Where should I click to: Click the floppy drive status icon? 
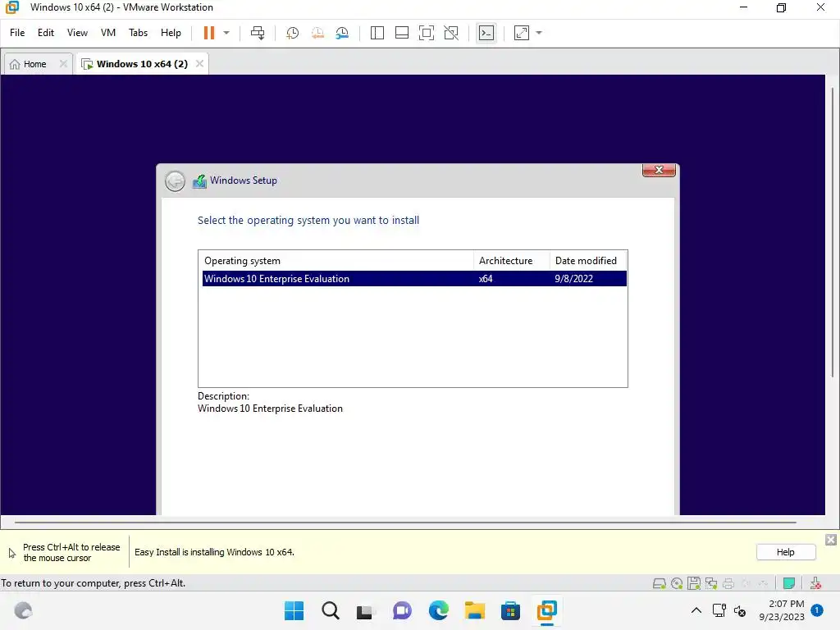tap(694, 583)
